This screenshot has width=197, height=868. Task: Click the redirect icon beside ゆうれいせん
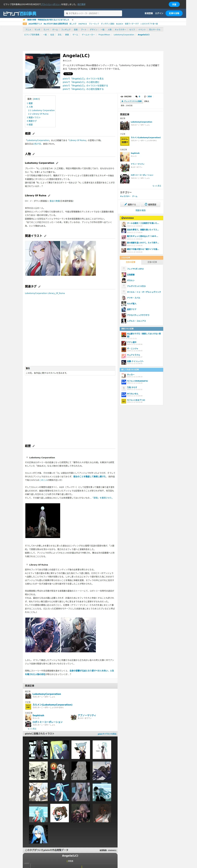pyautogui.click(x=124, y=395)
